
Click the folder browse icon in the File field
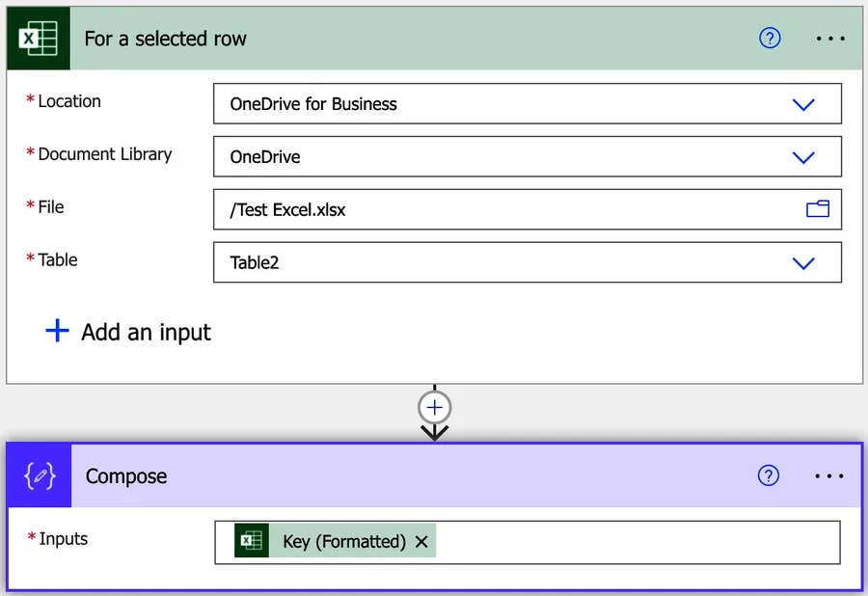818,209
